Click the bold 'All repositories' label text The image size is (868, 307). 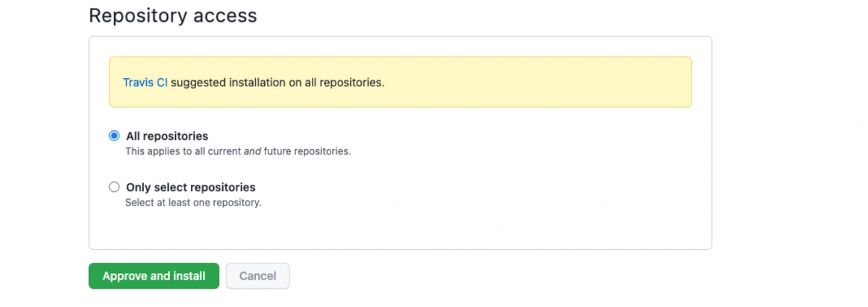(167, 136)
